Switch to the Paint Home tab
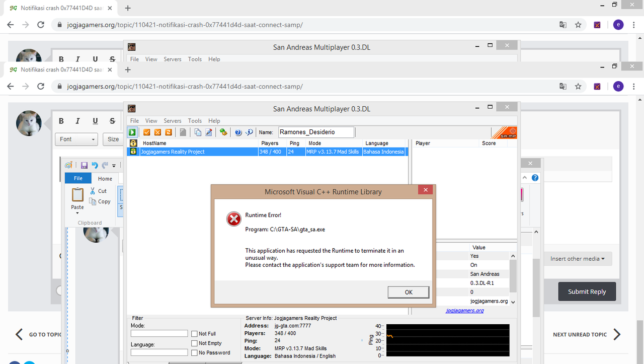Viewport: 644px width, 364px height. pos(105,178)
